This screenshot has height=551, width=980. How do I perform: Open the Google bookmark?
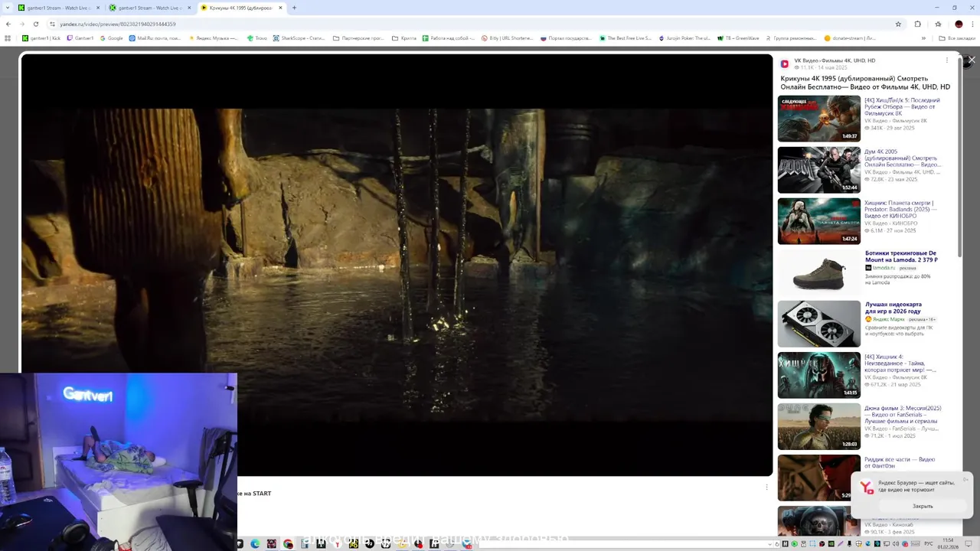[x=112, y=37]
